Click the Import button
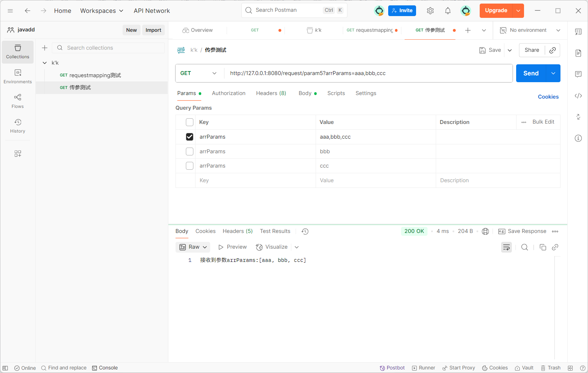The width and height of the screenshot is (588, 373). click(153, 30)
